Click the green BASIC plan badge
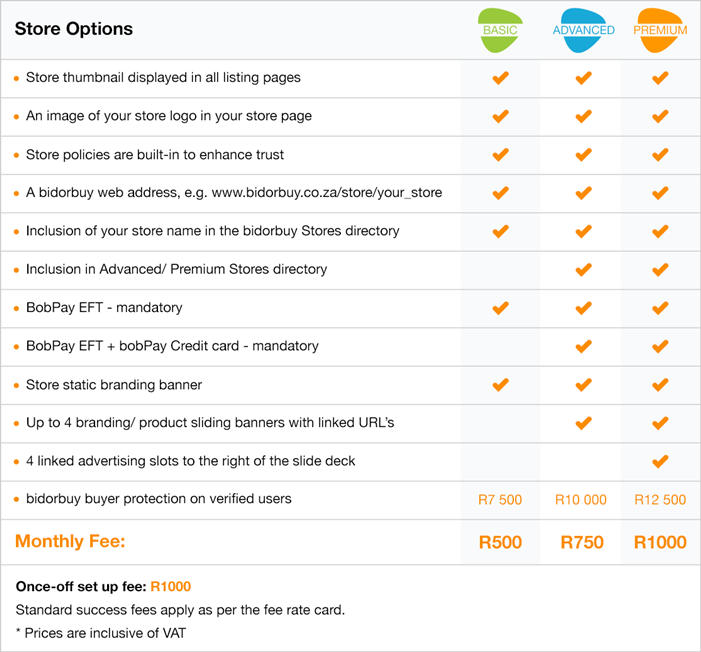The image size is (701, 652). tap(500, 30)
